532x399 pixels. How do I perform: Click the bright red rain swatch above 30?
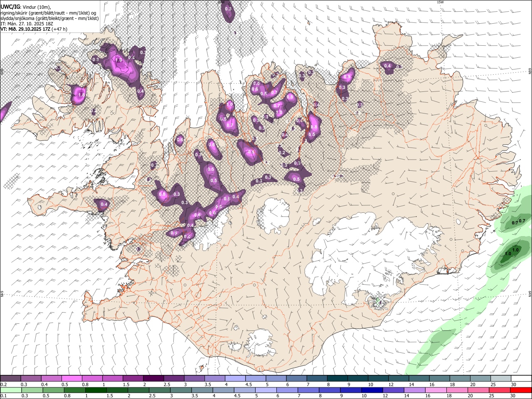pos(521,390)
